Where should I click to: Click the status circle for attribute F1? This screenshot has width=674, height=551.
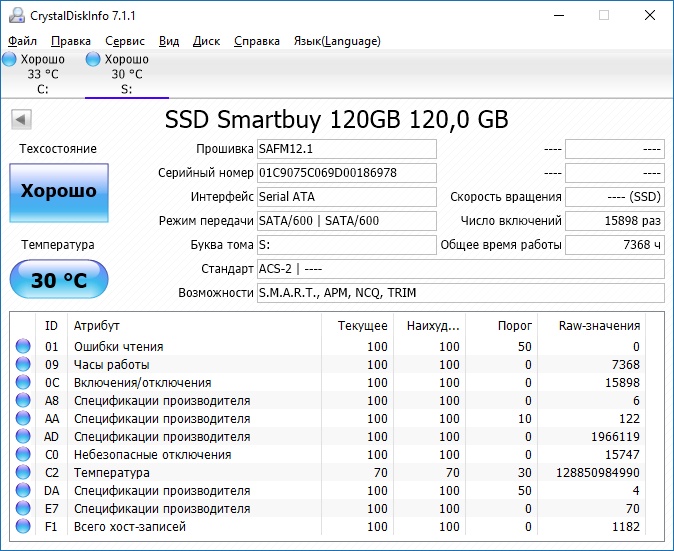coord(23,527)
